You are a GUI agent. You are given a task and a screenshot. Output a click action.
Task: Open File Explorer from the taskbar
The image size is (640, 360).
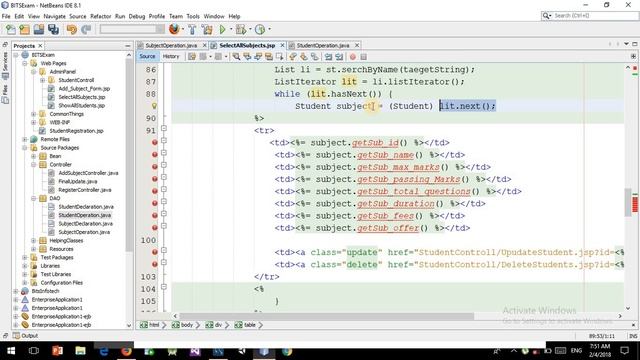click(80, 351)
